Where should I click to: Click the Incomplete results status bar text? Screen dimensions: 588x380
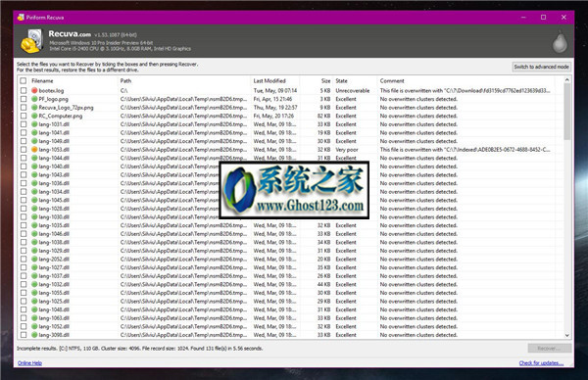[x=140, y=349]
